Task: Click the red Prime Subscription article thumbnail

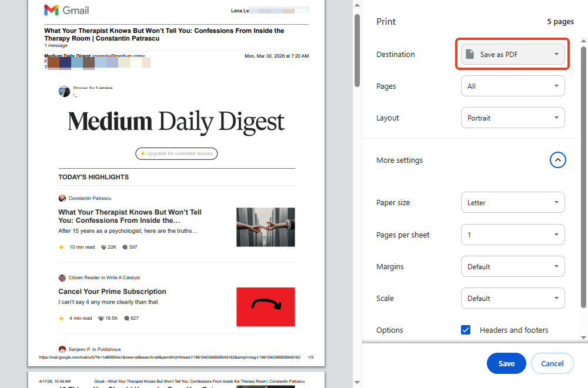Action: [x=265, y=307]
